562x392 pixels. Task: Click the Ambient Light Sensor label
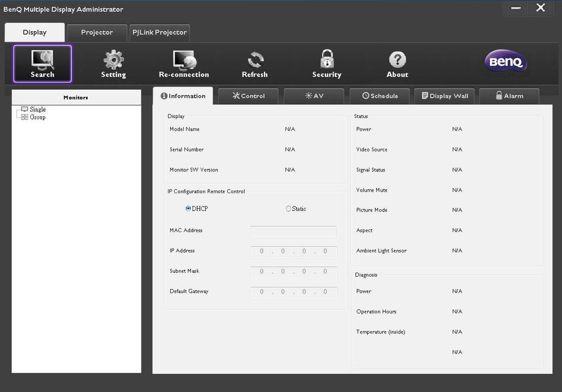pyautogui.click(x=381, y=251)
